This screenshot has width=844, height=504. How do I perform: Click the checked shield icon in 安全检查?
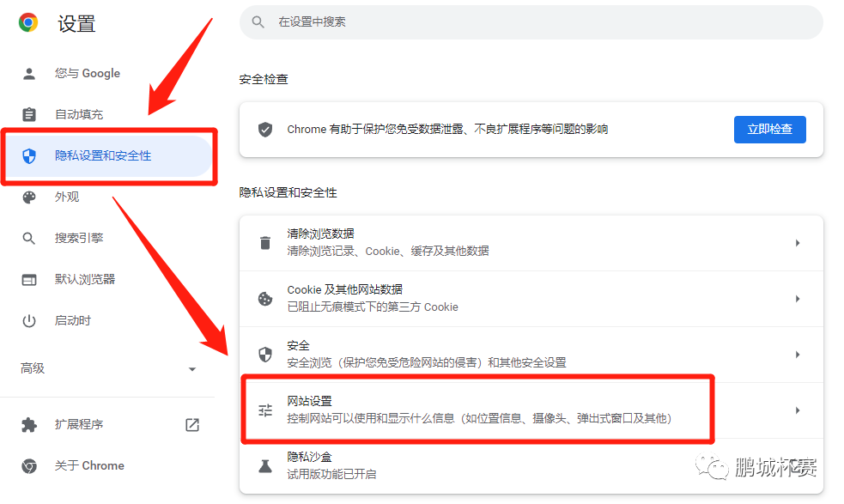pos(264,130)
